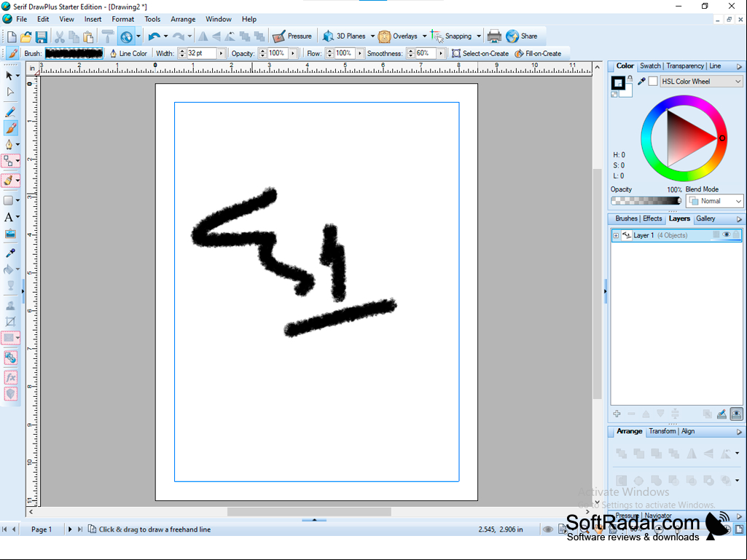Image resolution: width=747 pixels, height=560 pixels.
Task: Select the Paintbrush tool in the left toolbar
Action: pos(10,128)
